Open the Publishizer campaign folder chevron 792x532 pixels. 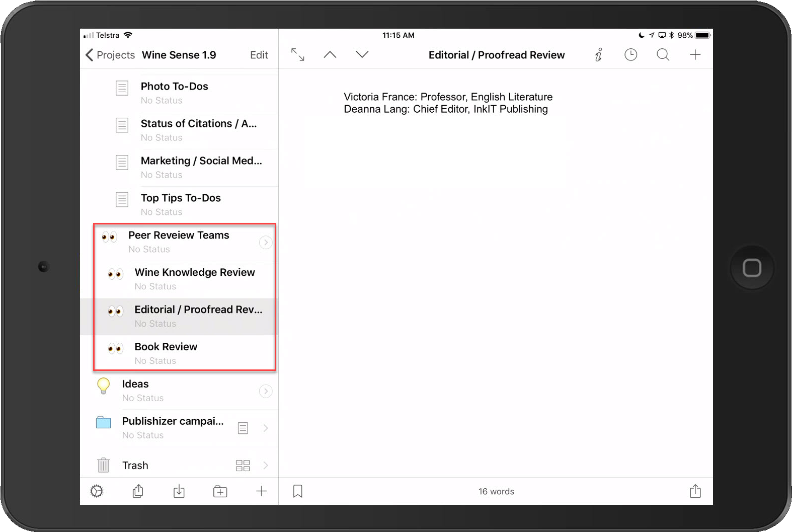coord(266,428)
